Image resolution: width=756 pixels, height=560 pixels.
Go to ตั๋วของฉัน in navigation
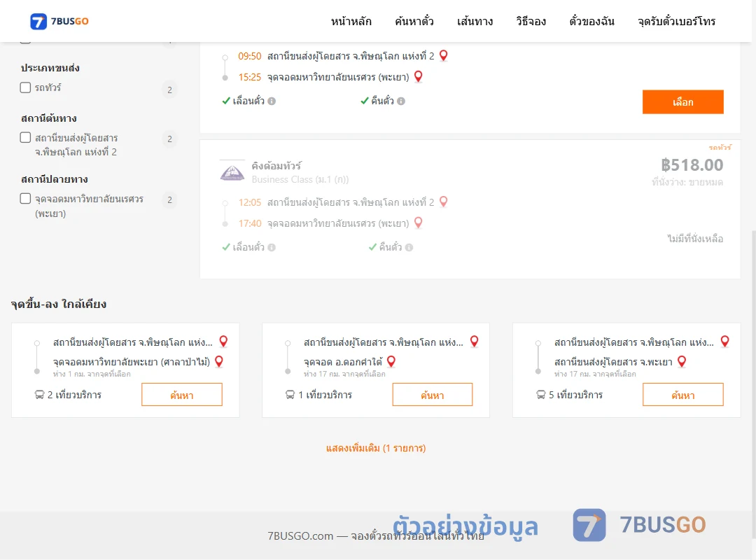click(x=591, y=21)
